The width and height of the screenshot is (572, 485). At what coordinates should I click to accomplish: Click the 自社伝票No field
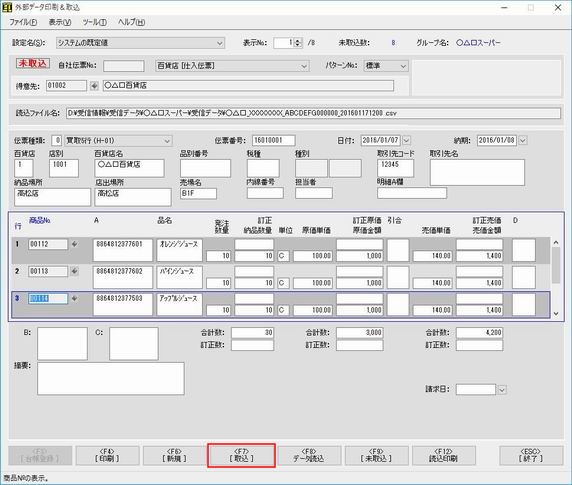tap(124, 66)
